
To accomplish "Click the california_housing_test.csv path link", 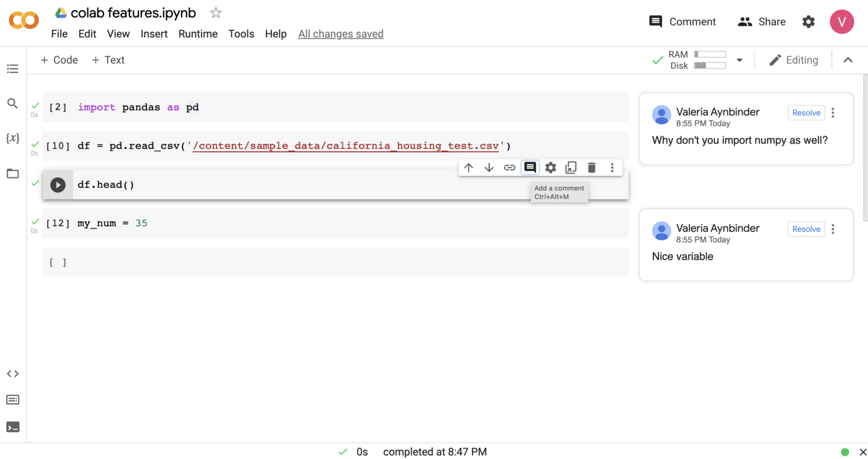I will coord(345,146).
